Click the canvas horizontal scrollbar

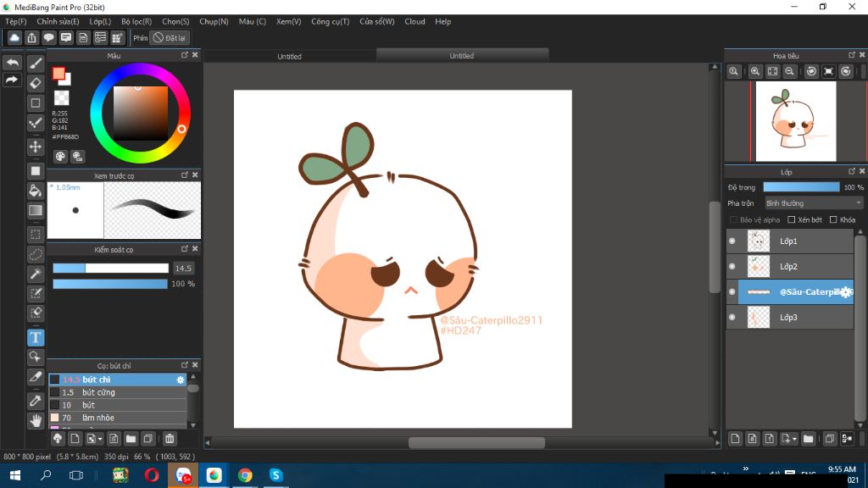point(476,442)
